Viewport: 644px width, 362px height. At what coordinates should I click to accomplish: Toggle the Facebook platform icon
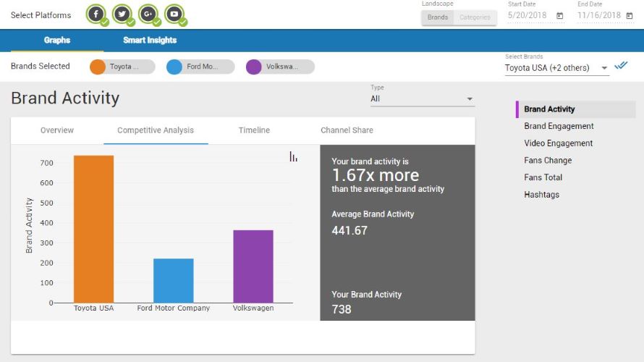[96, 14]
